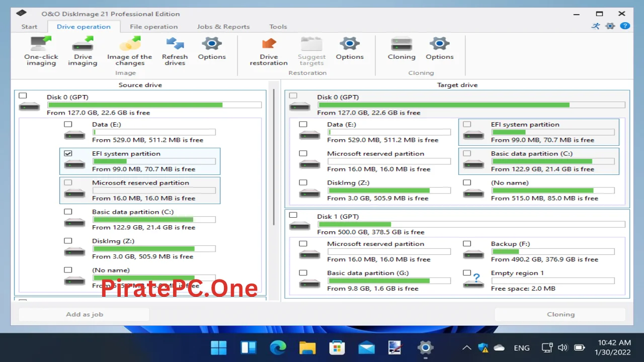
Task: Refresh drives list
Action: (175, 51)
